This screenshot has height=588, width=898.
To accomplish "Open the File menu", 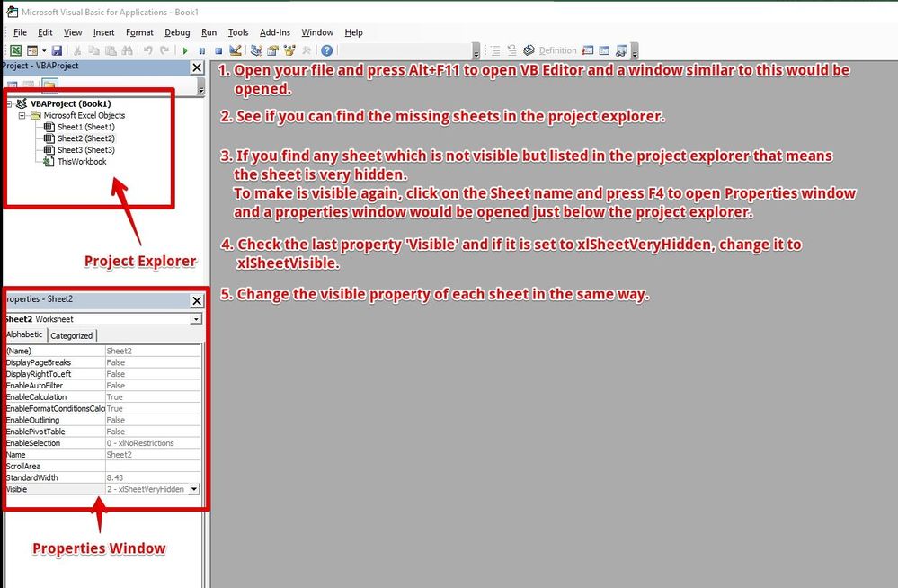I will coord(20,32).
